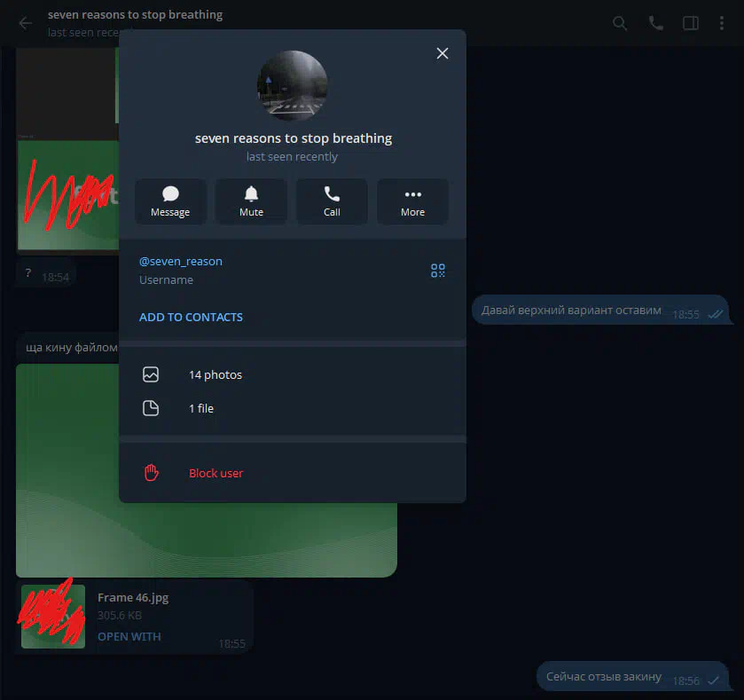
Task: Search in chat with magnifier icon
Action: 620,23
